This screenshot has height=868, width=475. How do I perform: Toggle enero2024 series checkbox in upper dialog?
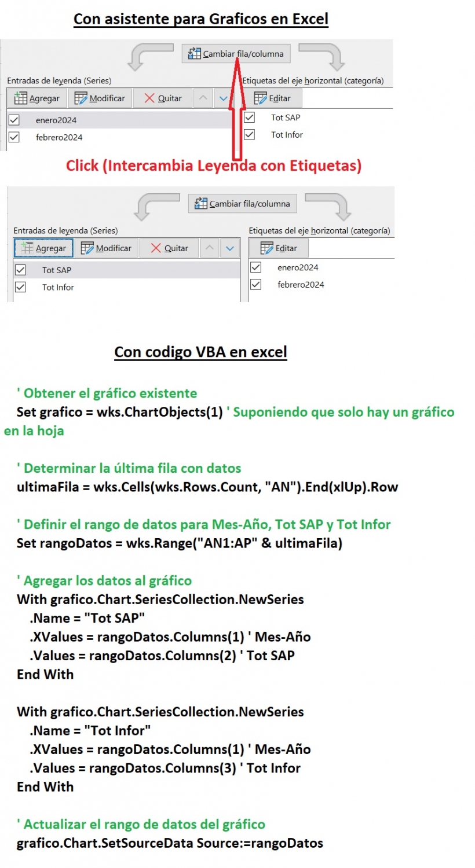tap(14, 120)
